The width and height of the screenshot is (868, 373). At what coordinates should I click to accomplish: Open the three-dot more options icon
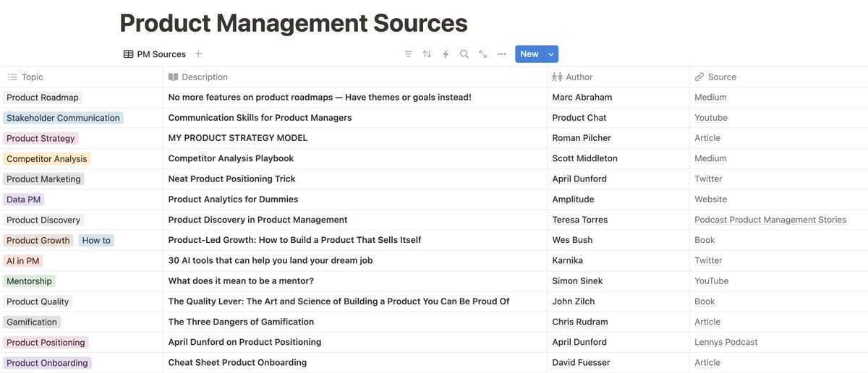(502, 54)
